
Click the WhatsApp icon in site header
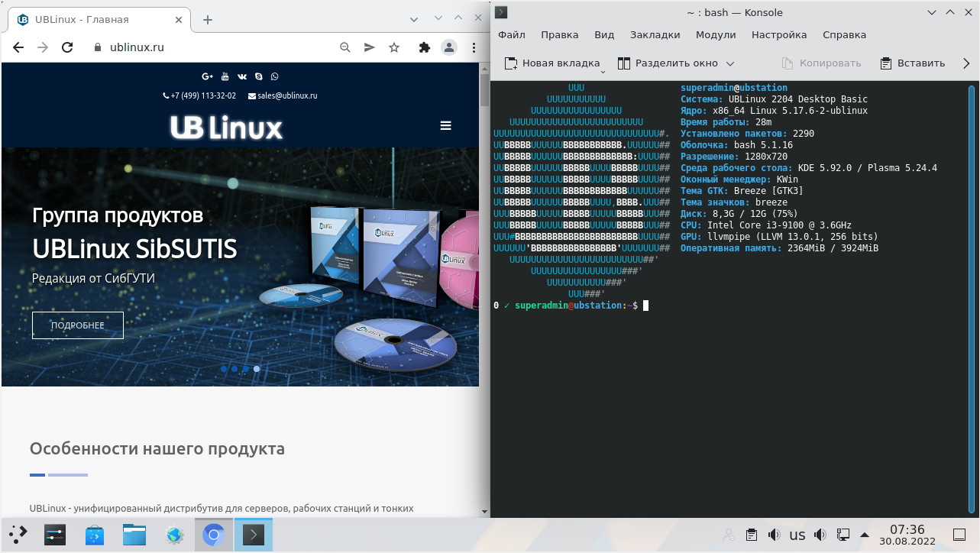(275, 76)
